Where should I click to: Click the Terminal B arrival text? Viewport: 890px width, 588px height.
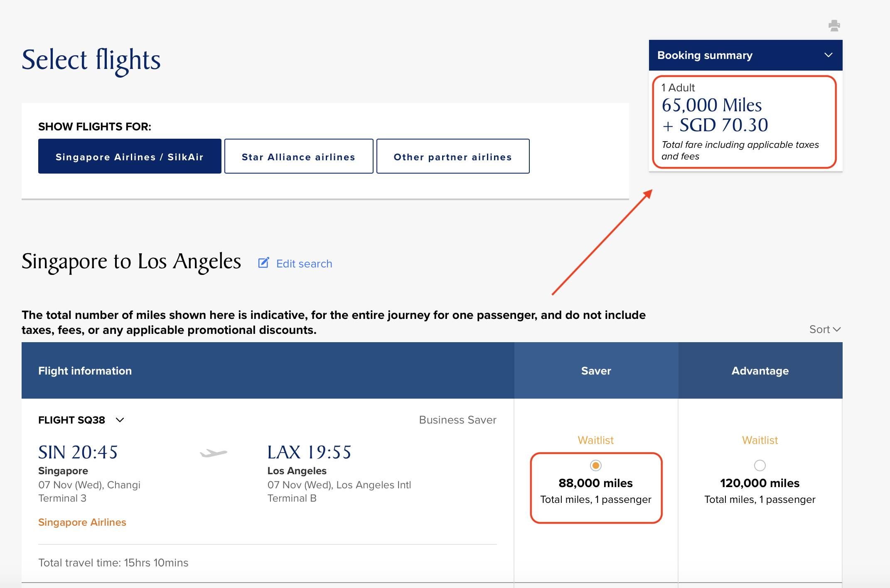tap(292, 498)
